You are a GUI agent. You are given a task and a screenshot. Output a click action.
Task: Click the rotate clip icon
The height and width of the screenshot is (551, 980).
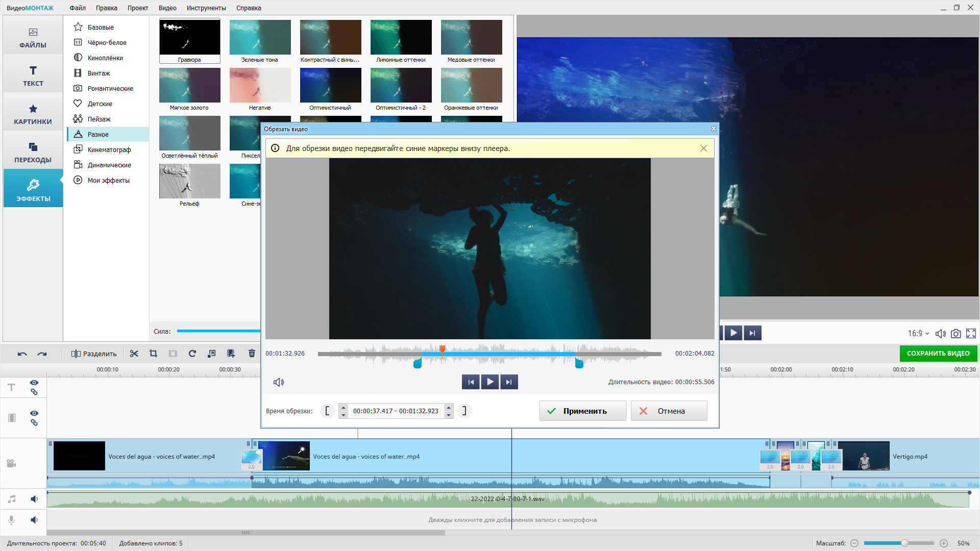(x=192, y=354)
